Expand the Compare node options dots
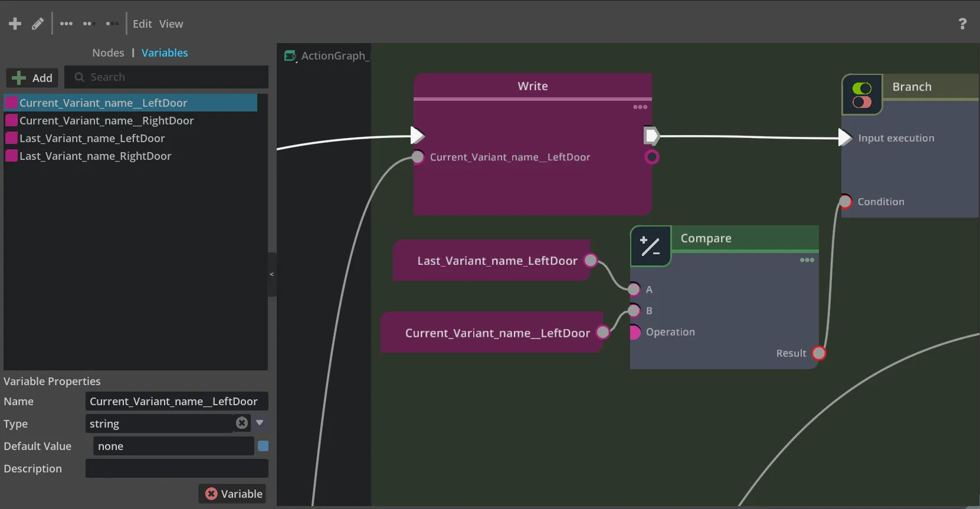 pyautogui.click(x=807, y=260)
